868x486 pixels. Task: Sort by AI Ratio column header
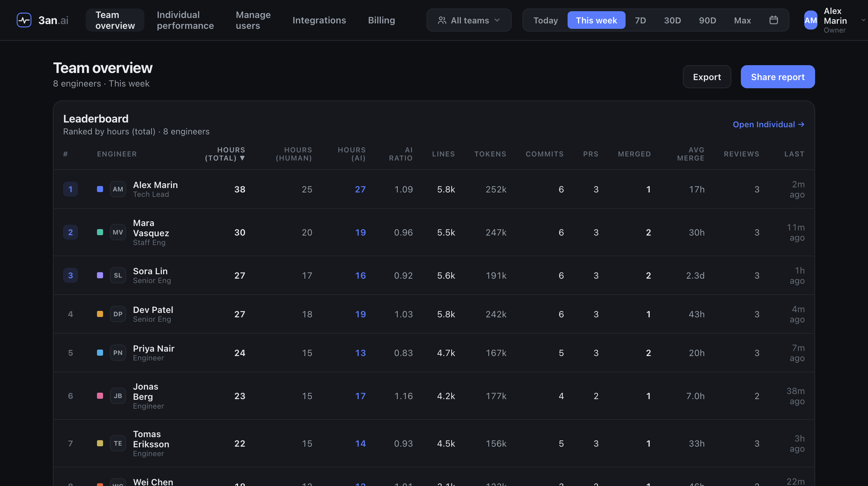[x=401, y=154]
